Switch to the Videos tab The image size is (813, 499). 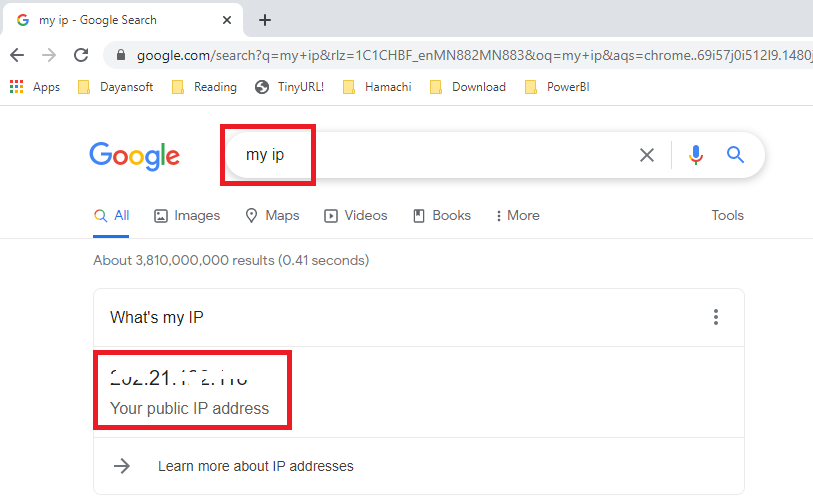click(356, 216)
